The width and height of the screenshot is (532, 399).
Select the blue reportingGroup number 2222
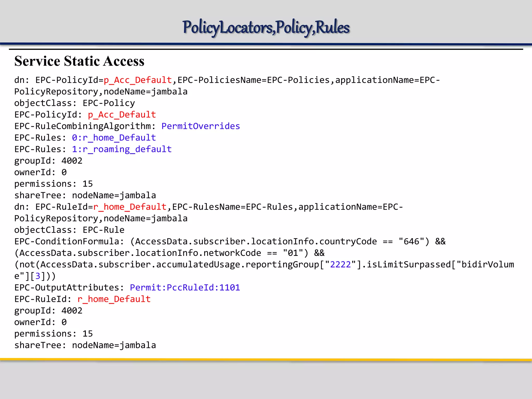(x=340, y=264)
